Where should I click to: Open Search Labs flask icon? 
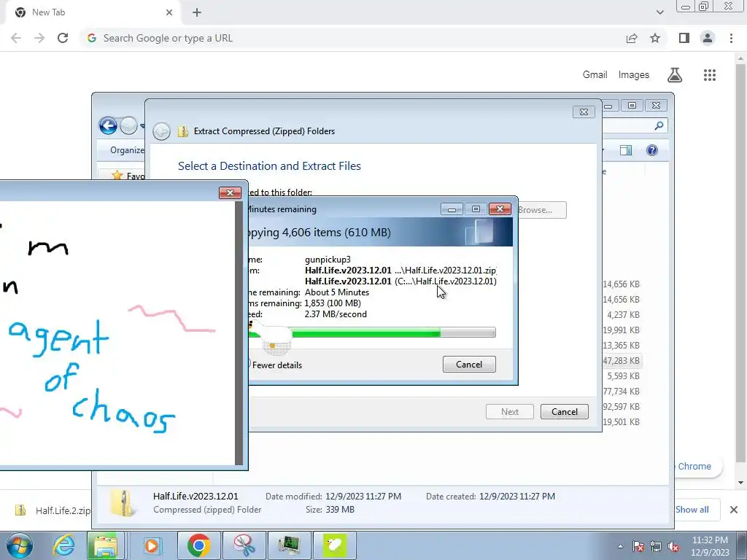tap(675, 75)
